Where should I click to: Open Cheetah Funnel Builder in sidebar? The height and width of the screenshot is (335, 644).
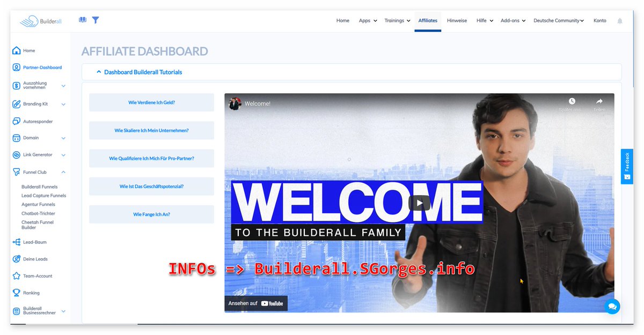38,225
